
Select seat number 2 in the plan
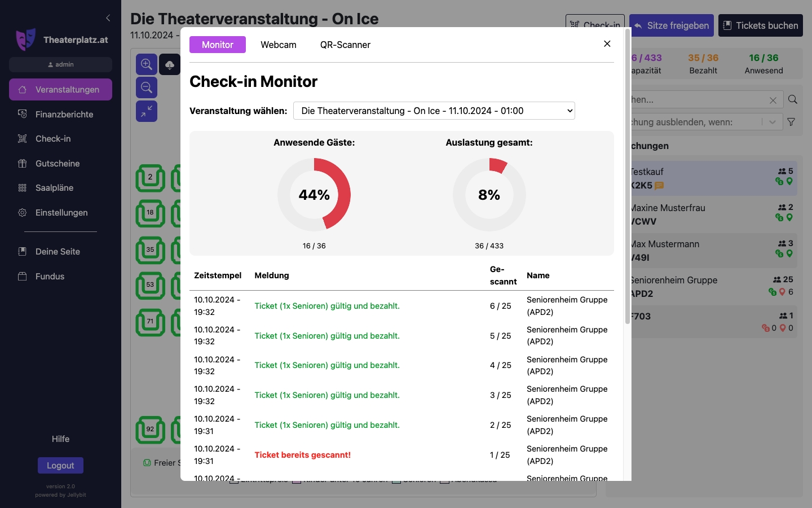tap(150, 178)
